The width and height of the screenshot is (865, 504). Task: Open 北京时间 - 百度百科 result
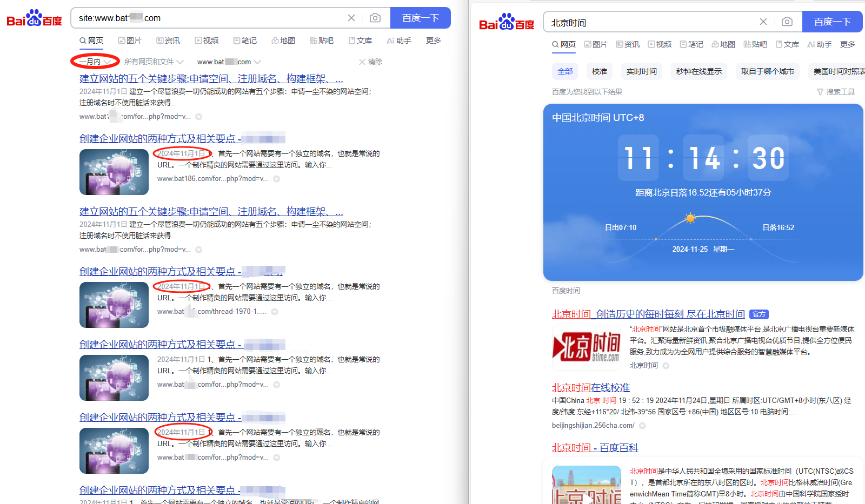[595, 448]
